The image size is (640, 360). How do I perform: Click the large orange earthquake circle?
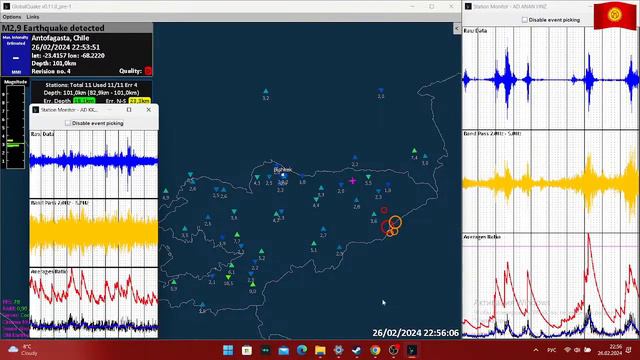pyautogui.click(x=395, y=222)
